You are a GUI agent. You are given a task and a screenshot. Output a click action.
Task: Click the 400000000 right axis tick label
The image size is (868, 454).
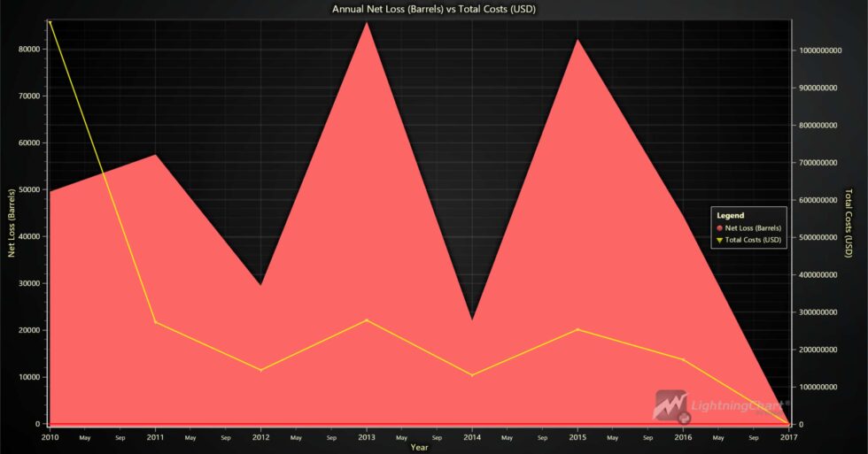(x=818, y=275)
